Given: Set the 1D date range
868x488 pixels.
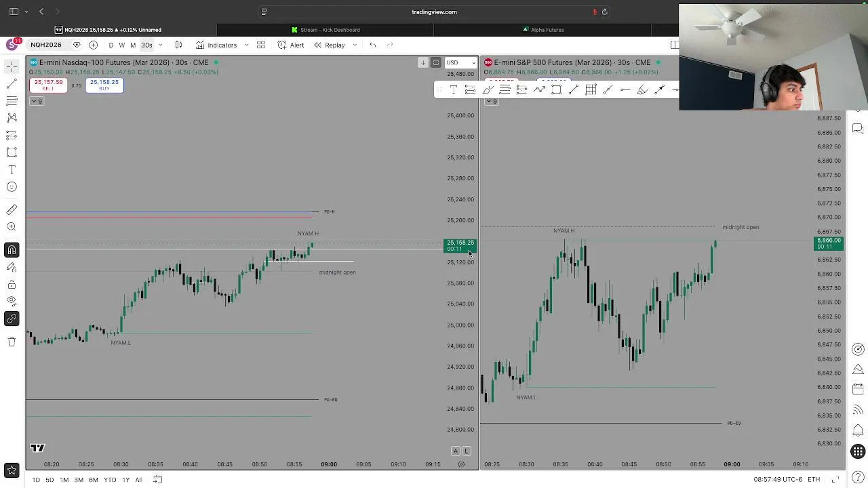Looking at the screenshot, I should click(x=36, y=480).
